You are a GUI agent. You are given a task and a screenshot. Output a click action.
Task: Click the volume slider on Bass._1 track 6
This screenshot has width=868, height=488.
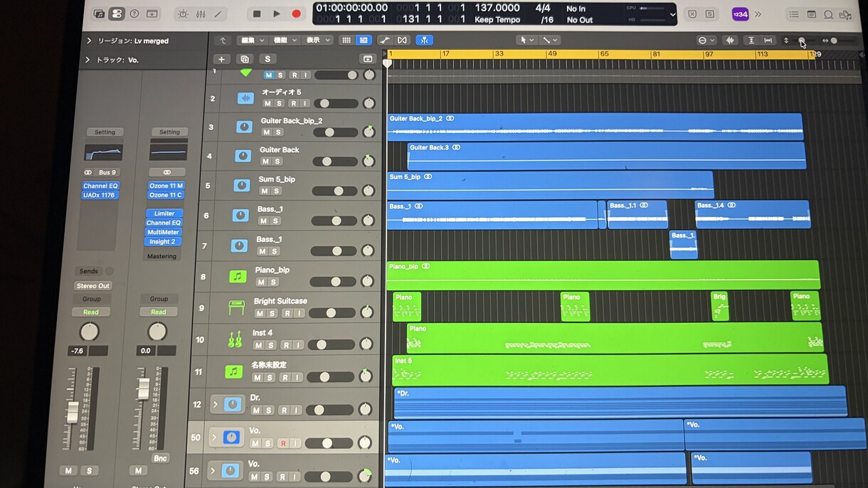[335, 221]
